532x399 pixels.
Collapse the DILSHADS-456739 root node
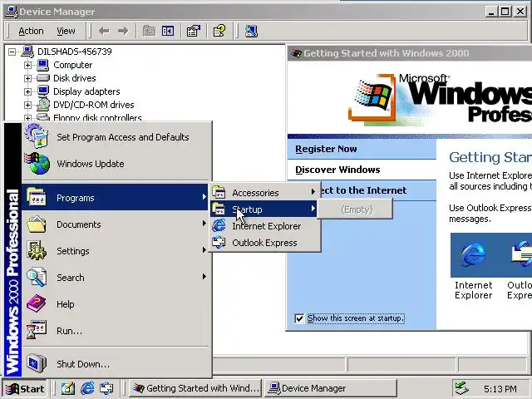(12, 52)
